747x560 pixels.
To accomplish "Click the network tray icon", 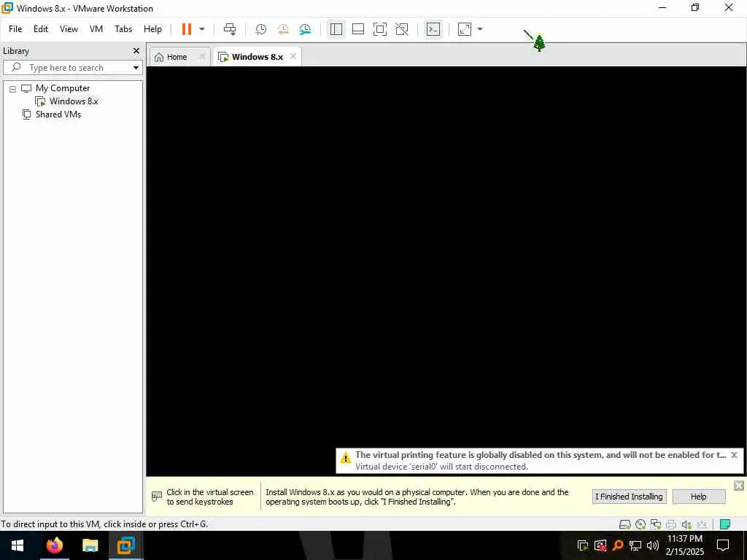I will point(635,545).
